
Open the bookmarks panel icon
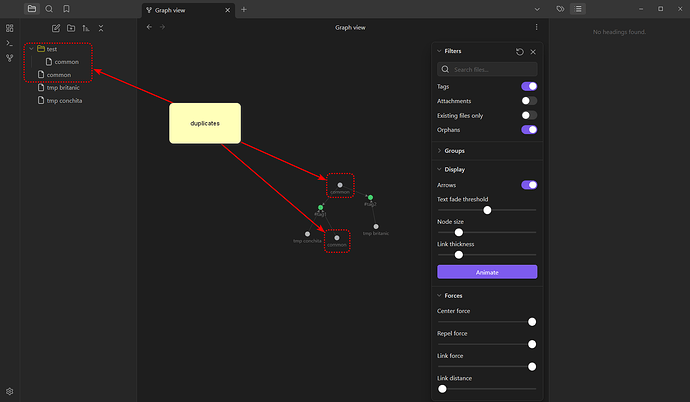click(x=66, y=8)
